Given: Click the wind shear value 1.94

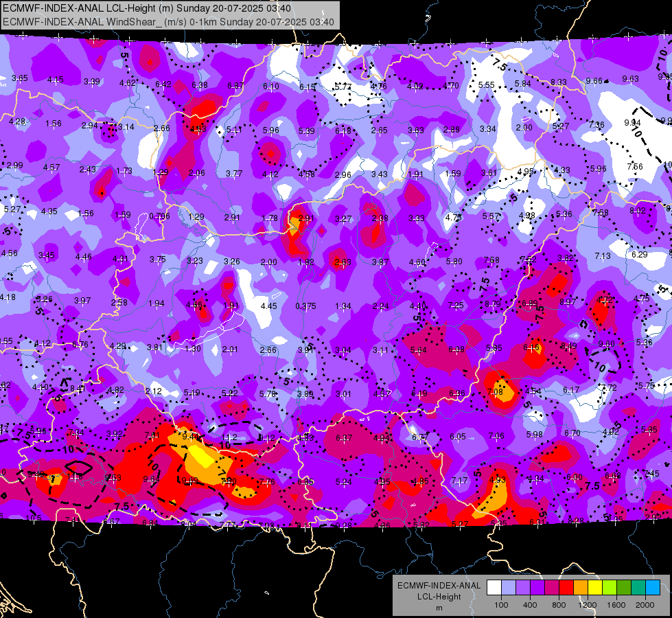Looking at the screenshot, I should (x=157, y=304).
